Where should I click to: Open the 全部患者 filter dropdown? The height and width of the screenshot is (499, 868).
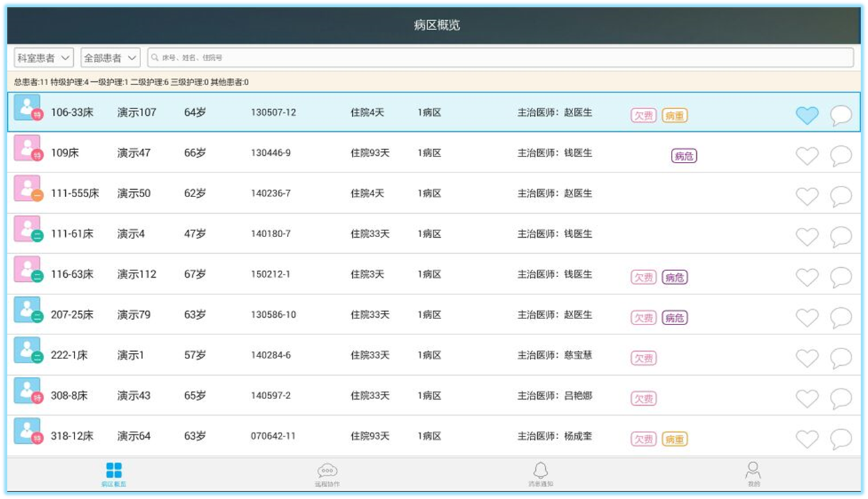click(110, 58)
